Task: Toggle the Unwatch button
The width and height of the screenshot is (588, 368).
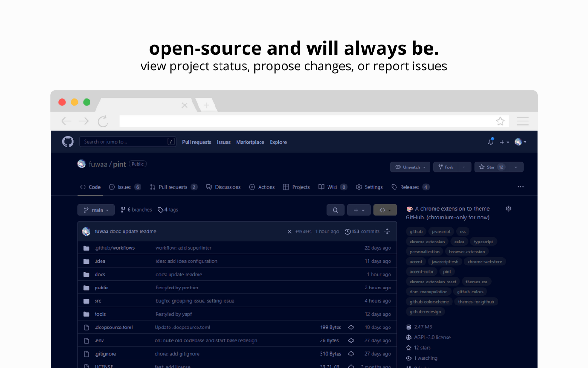Action: click(x=410, y=167)
